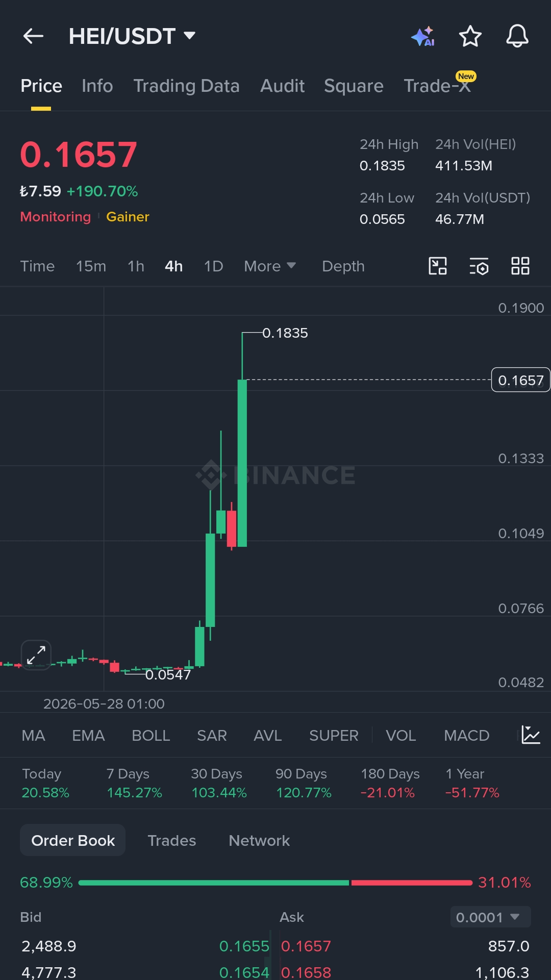This screenshot has width=551, height=980.
Task: Toggle the MA indicator
Action: (x=33, y=735)
